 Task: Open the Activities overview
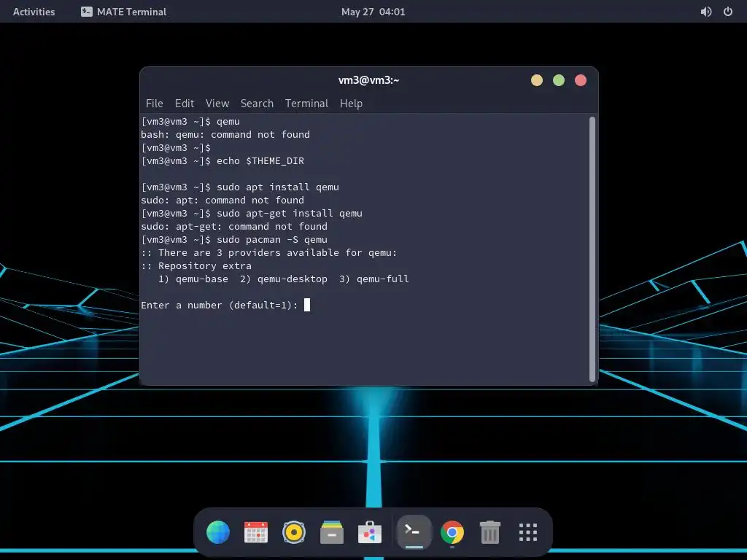point(34,12)
